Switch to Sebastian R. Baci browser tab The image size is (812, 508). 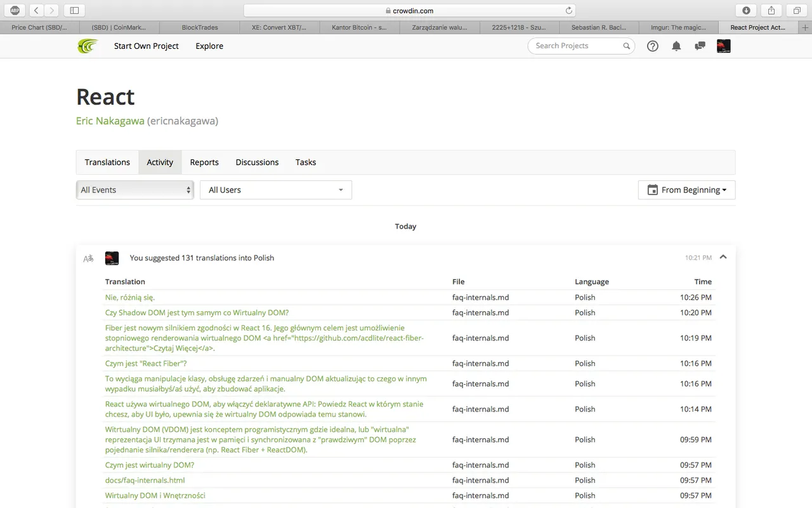coord(599,27)
